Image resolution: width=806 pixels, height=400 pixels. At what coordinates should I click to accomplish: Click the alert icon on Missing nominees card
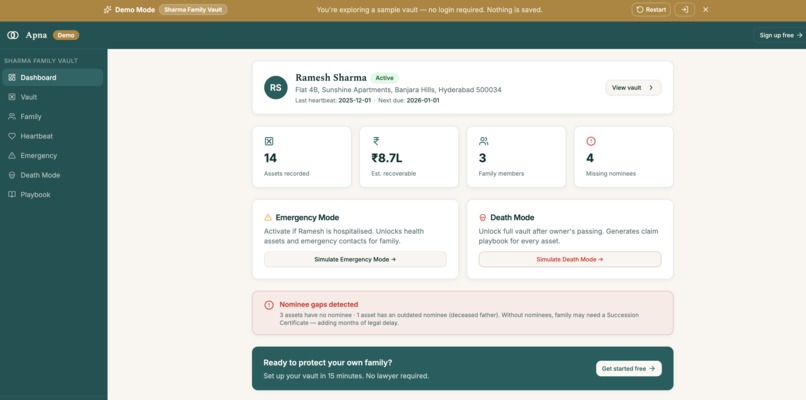tap(591, 141)
